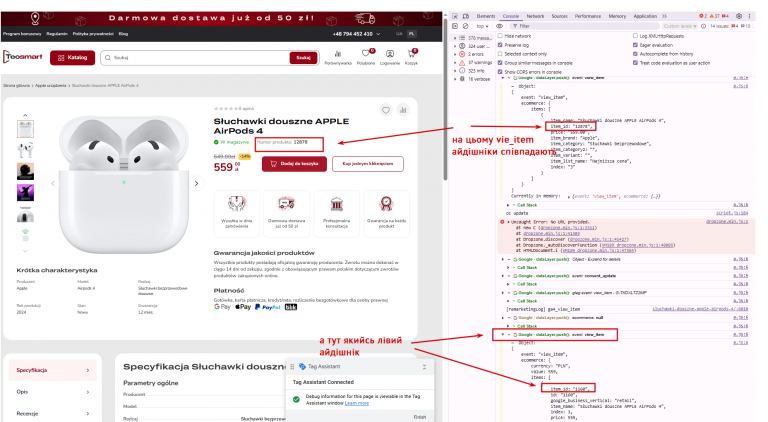Image resolution: width=768 pixels, height=422 pixels.
Task: Toggle Hide network checkbox
Action: pyautogui.click(x=500, y=36)
